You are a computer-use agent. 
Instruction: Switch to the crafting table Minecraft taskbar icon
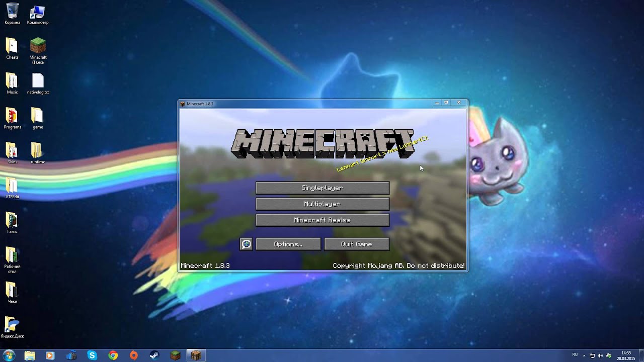(196, 355)
